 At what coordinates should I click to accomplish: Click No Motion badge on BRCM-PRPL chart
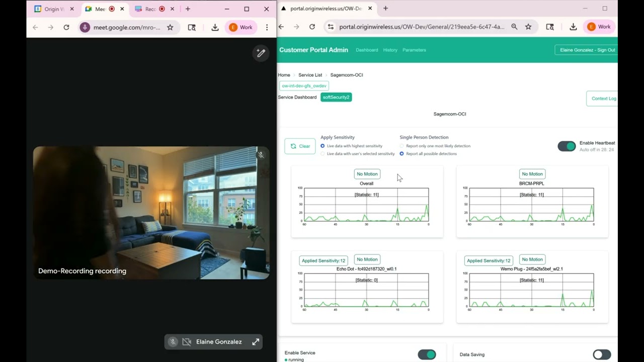532,174
